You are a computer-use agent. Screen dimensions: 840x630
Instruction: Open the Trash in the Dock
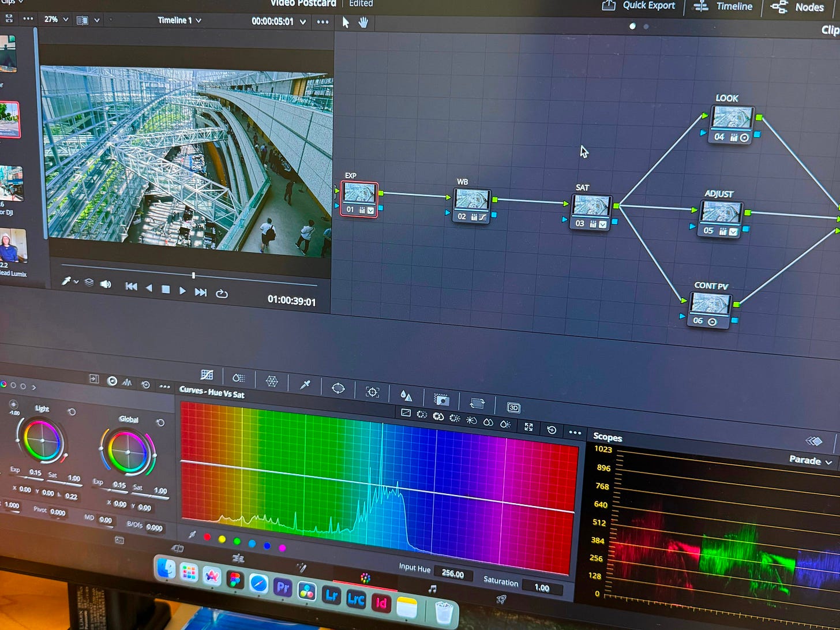444,612
